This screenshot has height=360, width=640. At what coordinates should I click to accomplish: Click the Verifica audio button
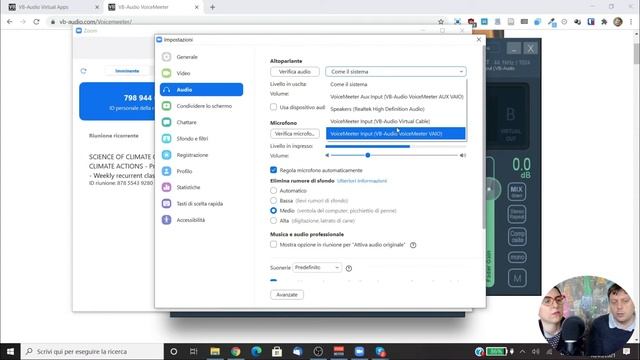point(295,71)
